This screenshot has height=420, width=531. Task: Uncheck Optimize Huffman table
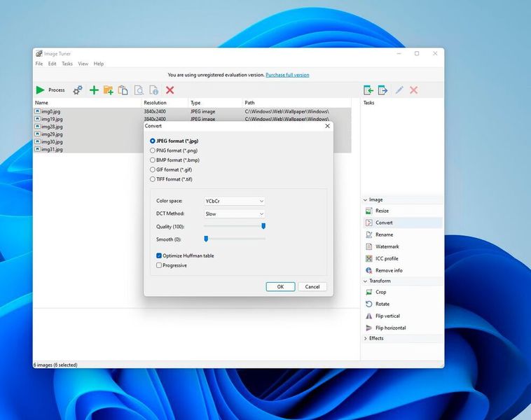[159, 256]
